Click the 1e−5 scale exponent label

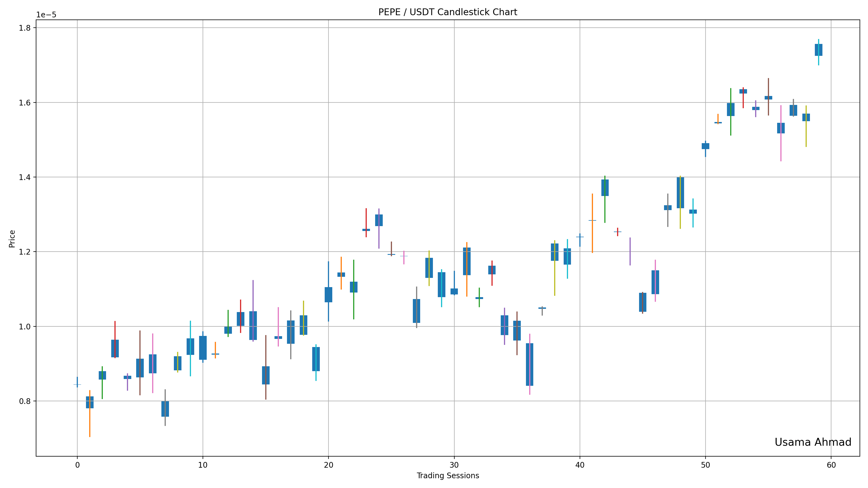point(46,15)
